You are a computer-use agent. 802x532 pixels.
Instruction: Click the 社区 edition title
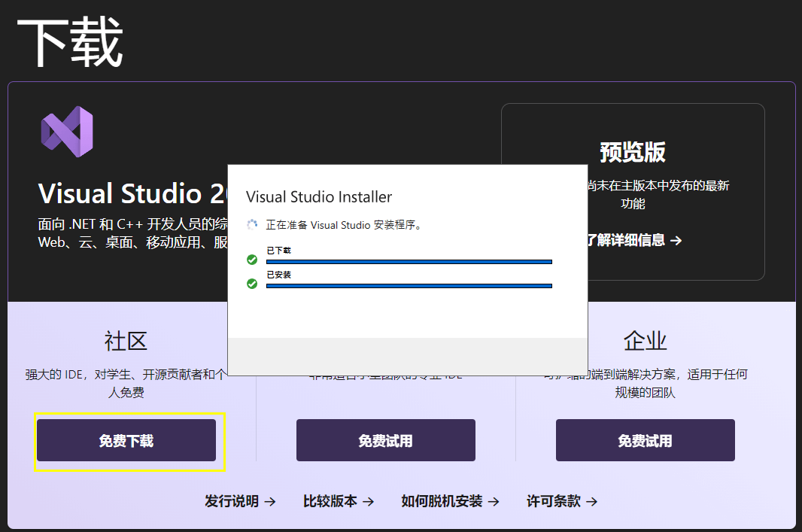[126, 341]
